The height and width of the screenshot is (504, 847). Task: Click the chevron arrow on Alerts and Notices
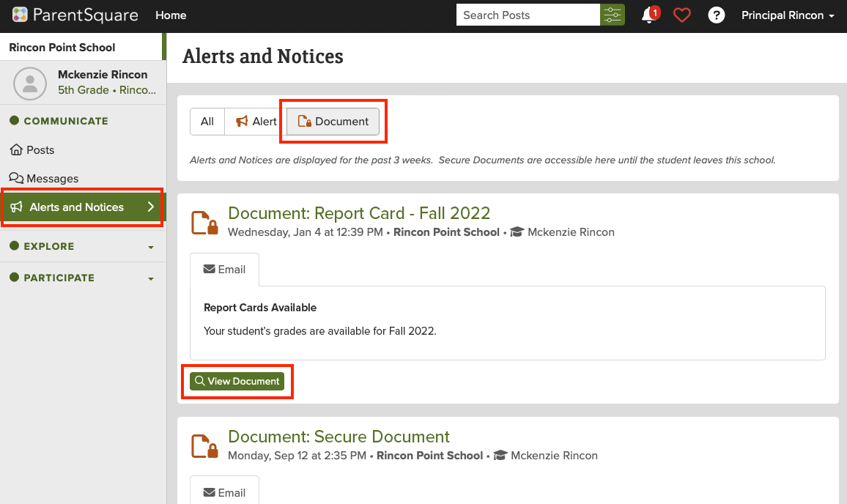[151, 207]
